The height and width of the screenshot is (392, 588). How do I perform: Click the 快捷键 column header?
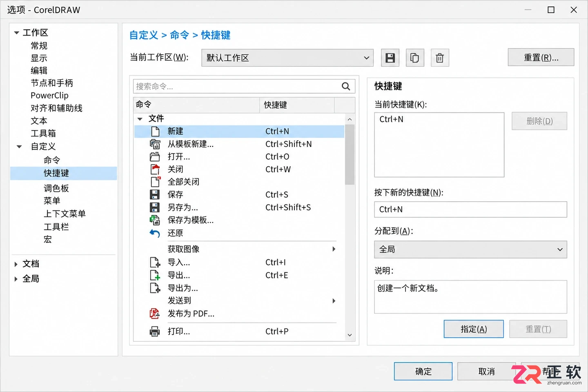coord(297,105)
